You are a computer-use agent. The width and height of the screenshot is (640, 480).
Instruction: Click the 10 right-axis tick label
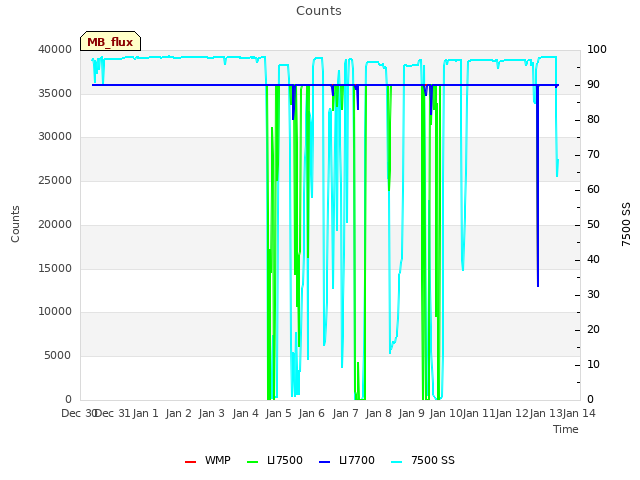pos(593,364)
